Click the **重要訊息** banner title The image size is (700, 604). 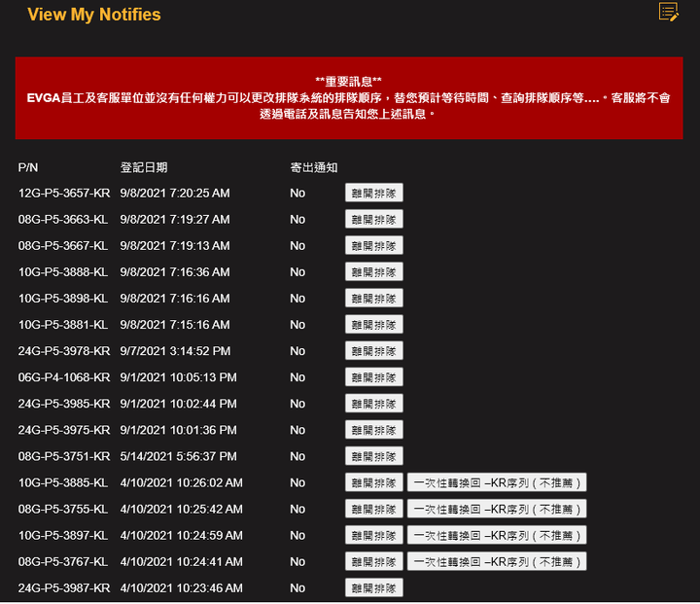pos(349,82)
